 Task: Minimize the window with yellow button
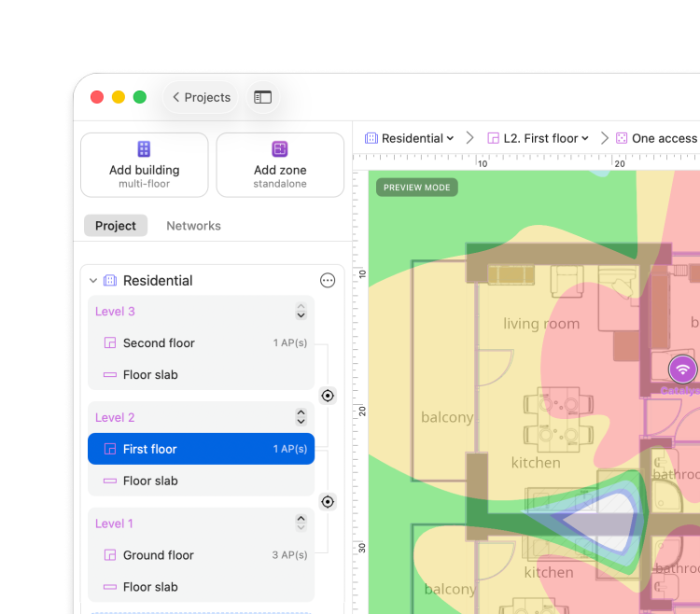coord(119,97)
